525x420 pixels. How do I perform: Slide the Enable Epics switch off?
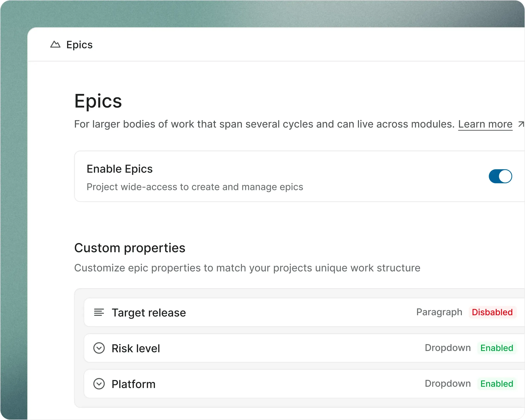coord(500,176)
